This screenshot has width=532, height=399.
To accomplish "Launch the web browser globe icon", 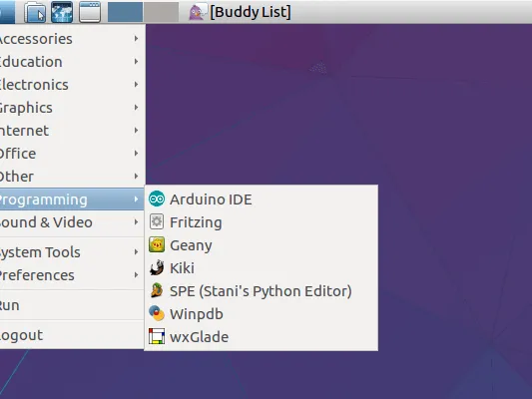I will click(x=62, y=12).
